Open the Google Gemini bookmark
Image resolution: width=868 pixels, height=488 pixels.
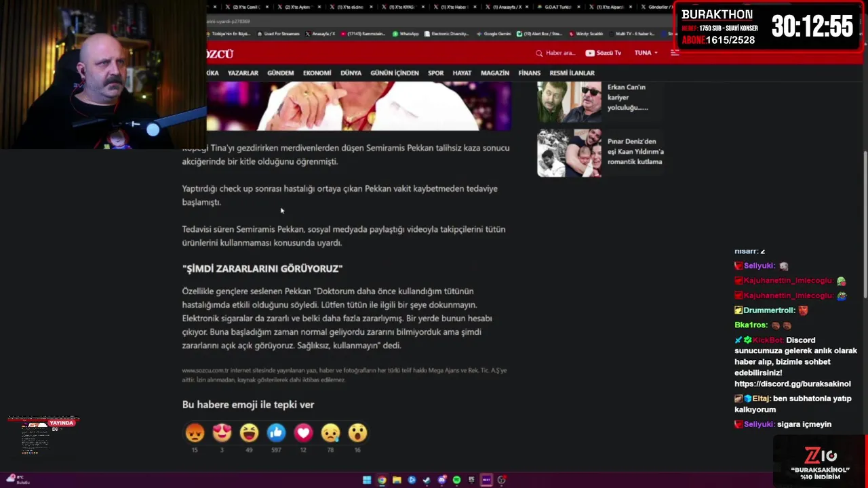tap(494, 34)
